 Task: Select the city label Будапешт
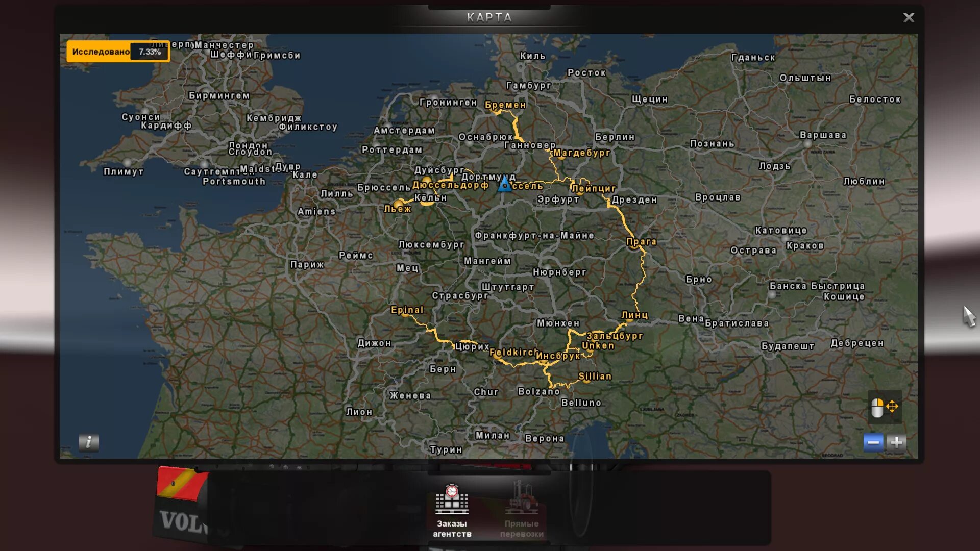788,346
